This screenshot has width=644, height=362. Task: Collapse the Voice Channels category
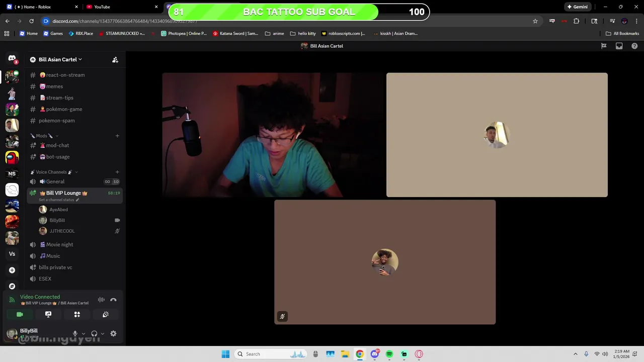[x=54, y=172]
